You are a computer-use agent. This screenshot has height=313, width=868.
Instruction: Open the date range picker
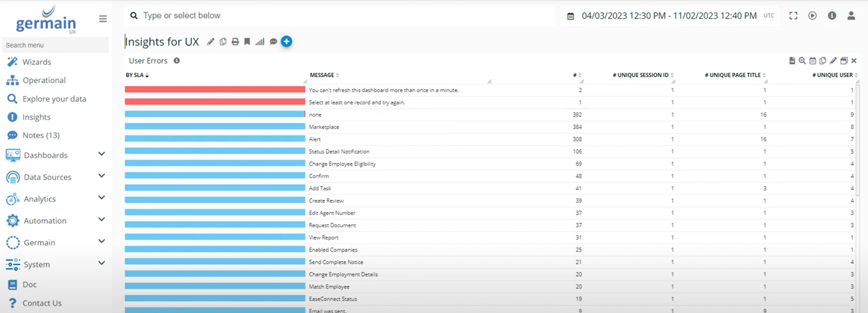669,16
